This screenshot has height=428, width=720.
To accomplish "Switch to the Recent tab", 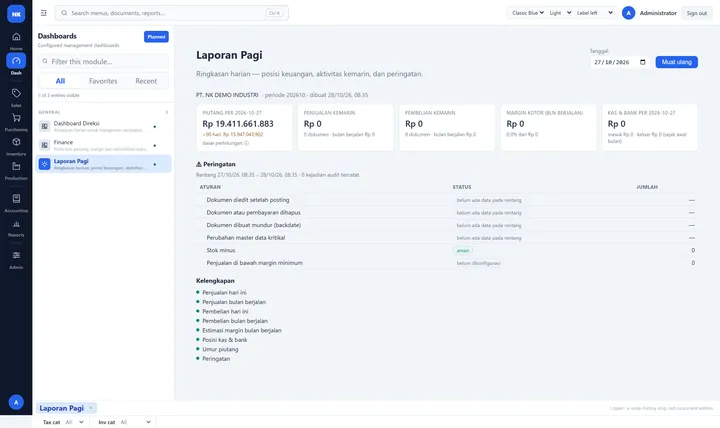I will click(146, 81).
